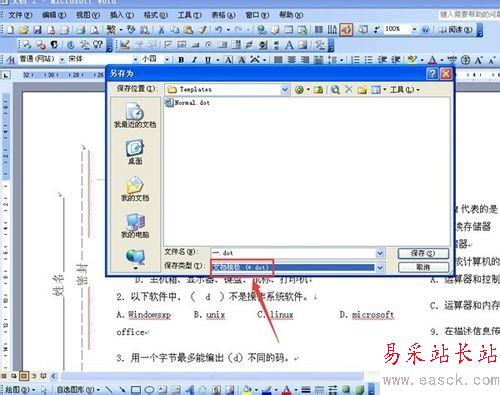
Task: Go to My Documents in places bar
Action: point(135,189)
